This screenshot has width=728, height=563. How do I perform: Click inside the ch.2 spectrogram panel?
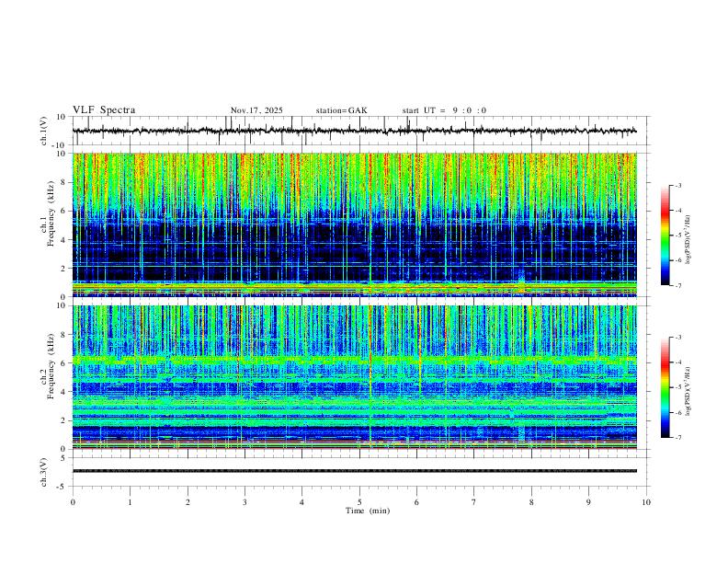354,377
